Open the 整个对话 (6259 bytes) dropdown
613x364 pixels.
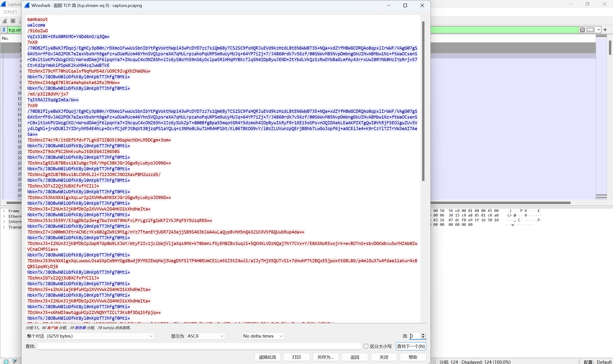tap(90, 336)
